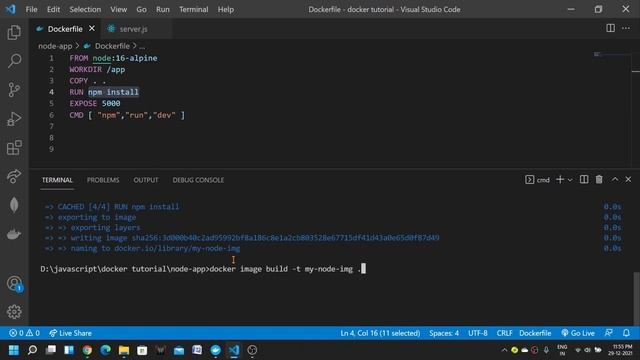
Task: Click the errors and warnings status indicator
Action: pyautogui.click(x=24, y=333)
